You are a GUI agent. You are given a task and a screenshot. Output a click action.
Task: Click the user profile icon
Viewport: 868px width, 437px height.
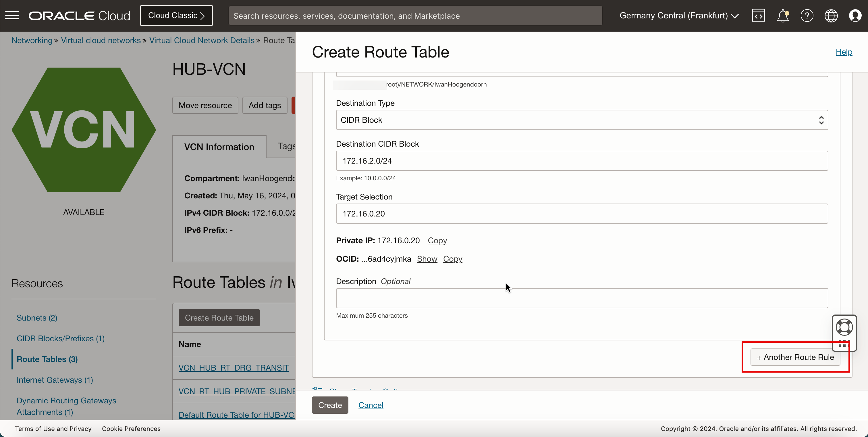click(856, 16)
